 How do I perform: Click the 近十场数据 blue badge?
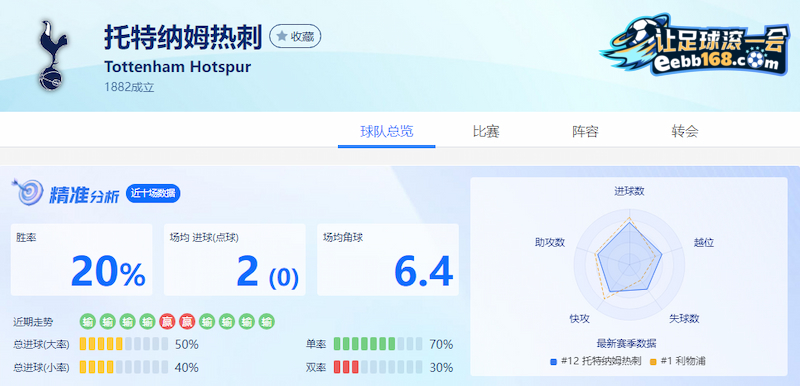point(153,194)
